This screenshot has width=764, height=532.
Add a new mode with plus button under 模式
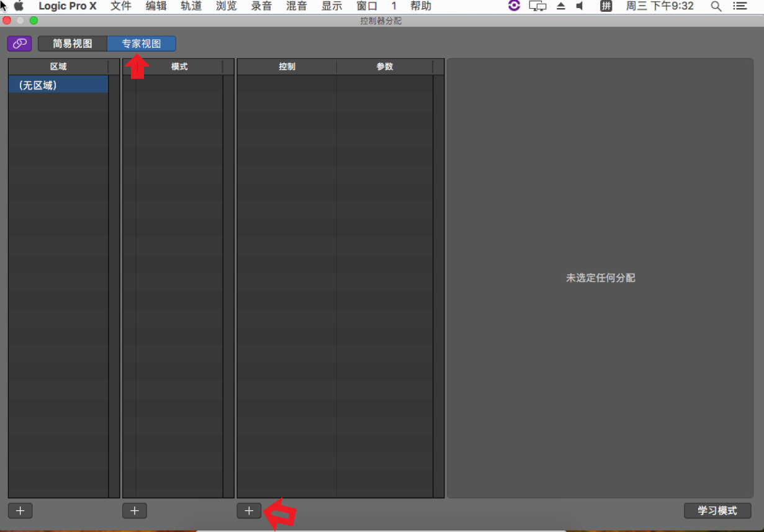(135, 510)
